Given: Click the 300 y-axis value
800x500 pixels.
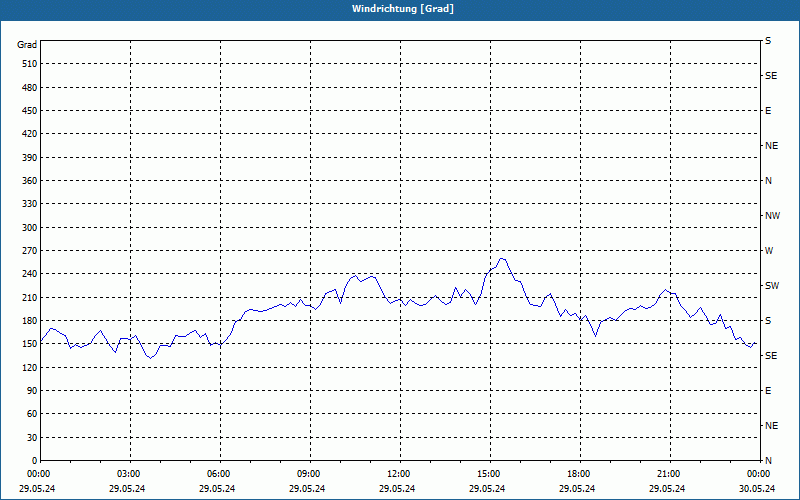Looking at the screenshot, I should (x=30, y=228).
